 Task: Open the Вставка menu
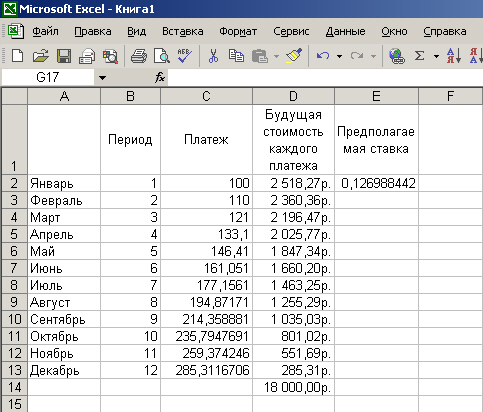pyautogui.click(x=183, y=31)
